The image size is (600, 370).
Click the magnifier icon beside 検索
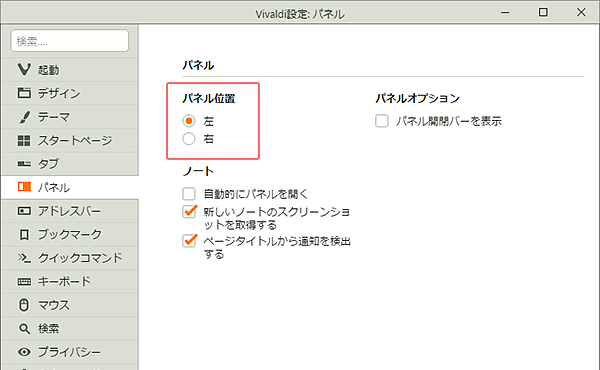click(24, 328)
